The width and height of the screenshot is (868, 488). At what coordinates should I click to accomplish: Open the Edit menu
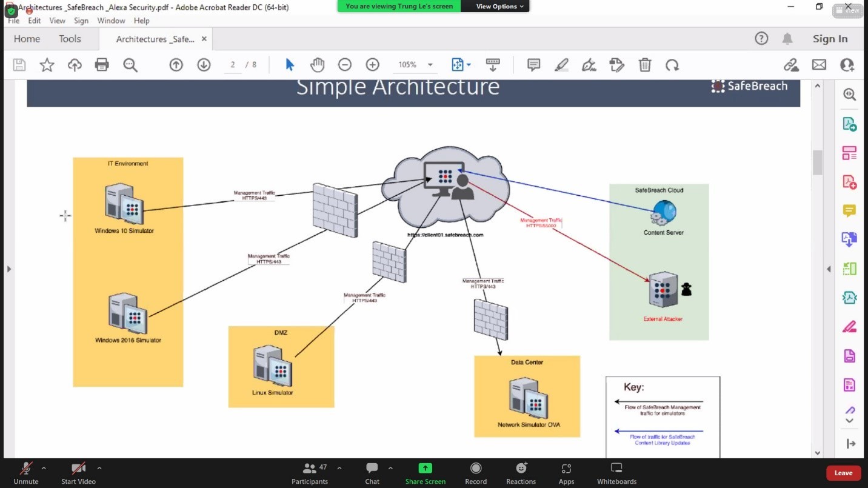(35, 21)
